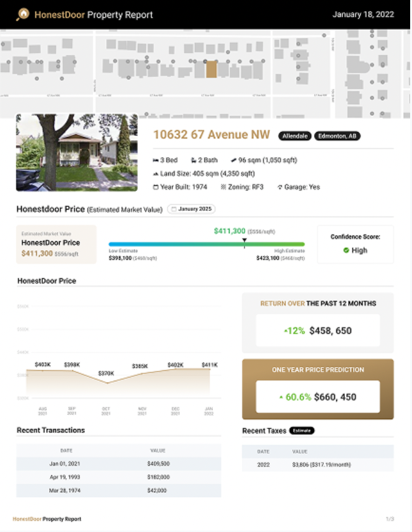
Task: Click the $403K label on the chart
Action: (43, 365)
